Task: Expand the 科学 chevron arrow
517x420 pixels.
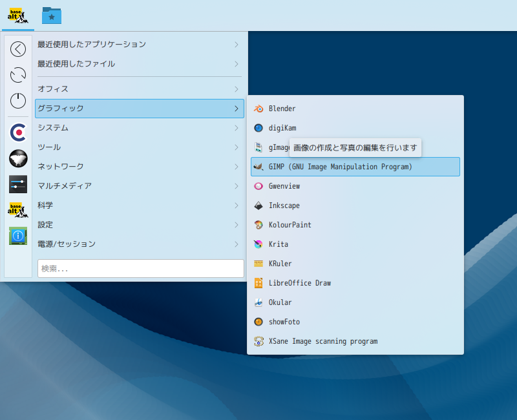Action: pos(237,205)
